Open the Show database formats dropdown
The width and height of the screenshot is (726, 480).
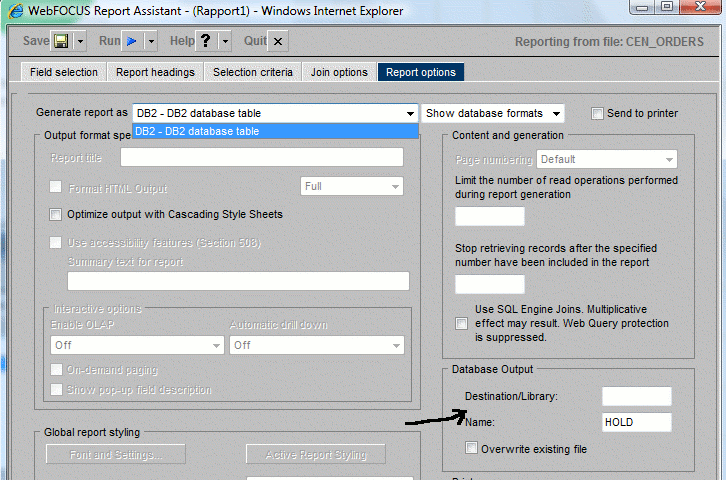coord(493,113)
